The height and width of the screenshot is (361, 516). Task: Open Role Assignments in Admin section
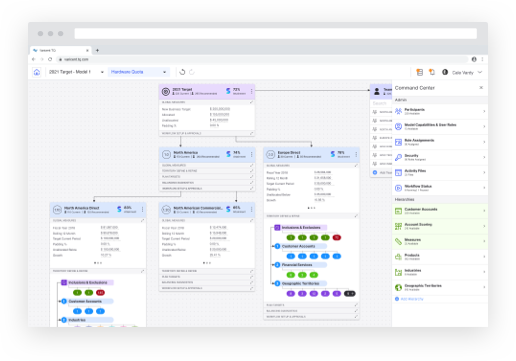click(439, 142)
